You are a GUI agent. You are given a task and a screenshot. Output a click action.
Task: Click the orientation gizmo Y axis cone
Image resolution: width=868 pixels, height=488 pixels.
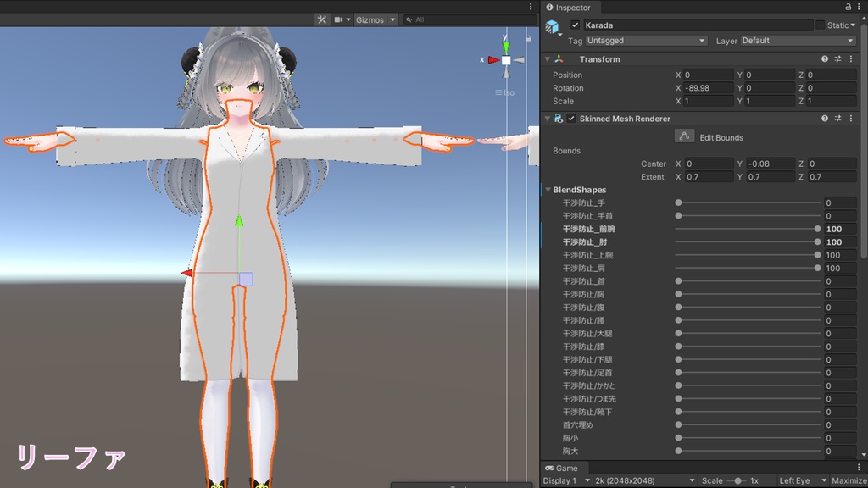(x=506, y=47)
